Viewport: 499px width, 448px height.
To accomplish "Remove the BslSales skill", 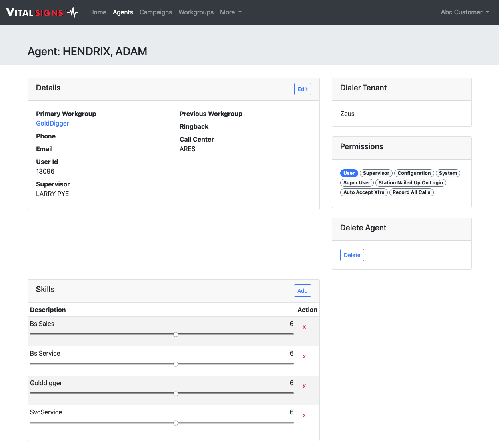I will pyautogui.click(x=304, y=327).
